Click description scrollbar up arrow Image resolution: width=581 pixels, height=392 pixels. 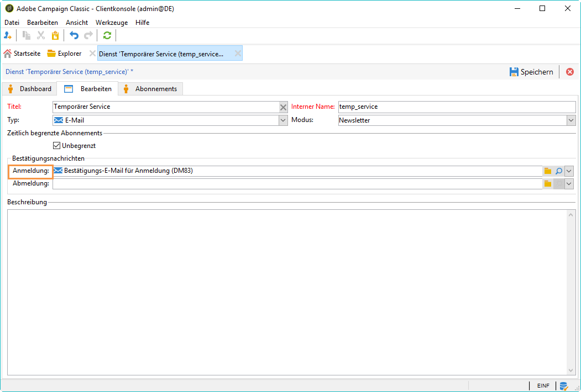point(571,215)
